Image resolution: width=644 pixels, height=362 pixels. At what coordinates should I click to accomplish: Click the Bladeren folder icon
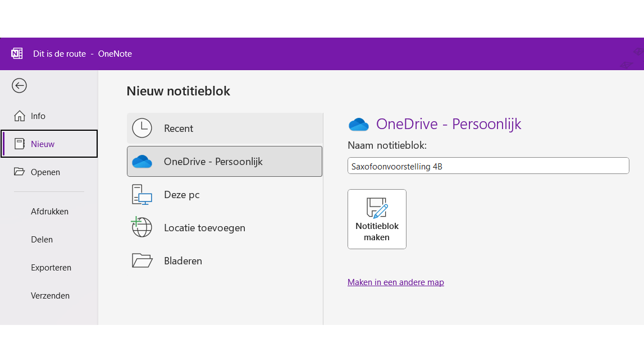pos(142,261)
